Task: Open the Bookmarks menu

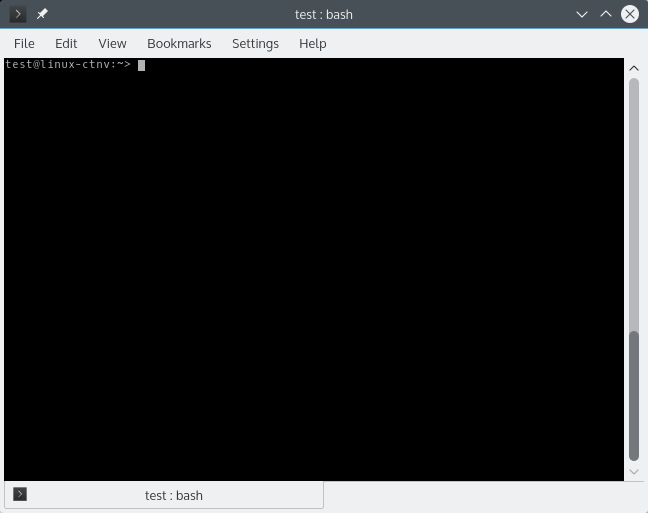Action: pyautogui.click(x=179, y=43)
